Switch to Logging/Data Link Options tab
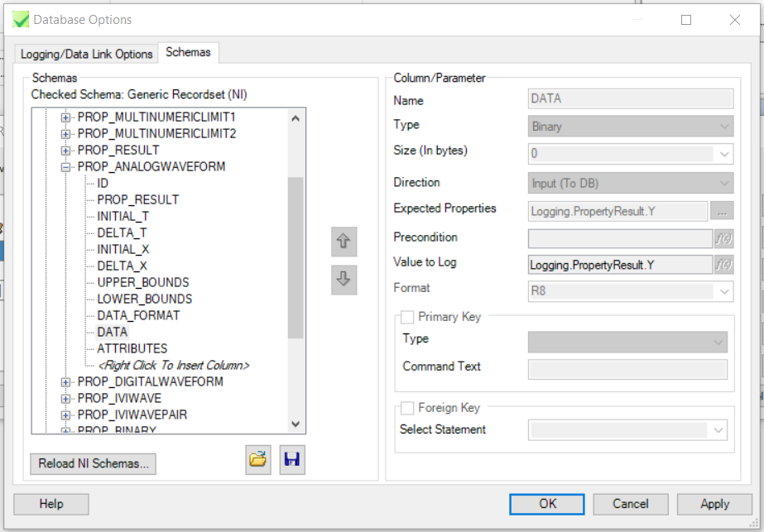The height and width of the screenshot is (532, 764). pyautogui.click(x=86, y=54)
